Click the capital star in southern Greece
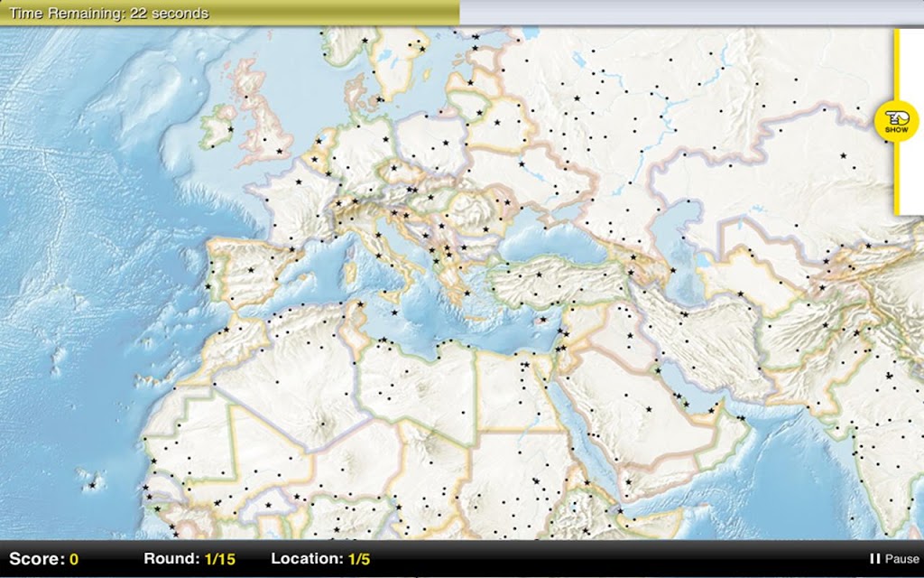The height and width of the screenshot is (578, 924). (x=467, y=294)
